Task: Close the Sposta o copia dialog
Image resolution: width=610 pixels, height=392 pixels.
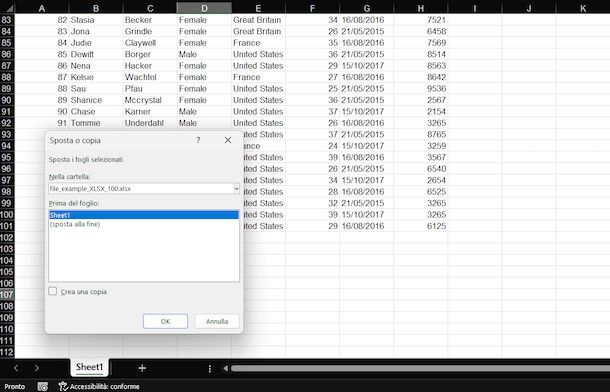Action: pyautogui.click(x=228, y=140)
